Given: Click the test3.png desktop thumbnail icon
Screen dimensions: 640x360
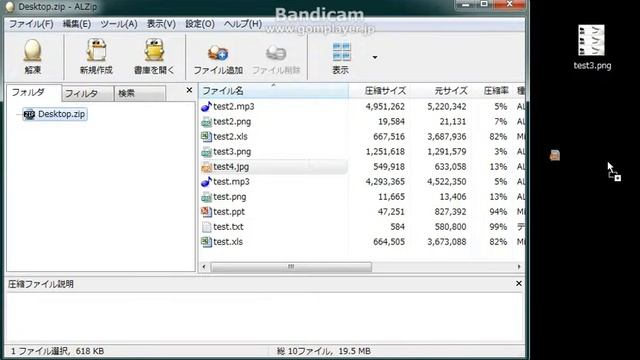Looking at the screenshot, I should 591,40.
